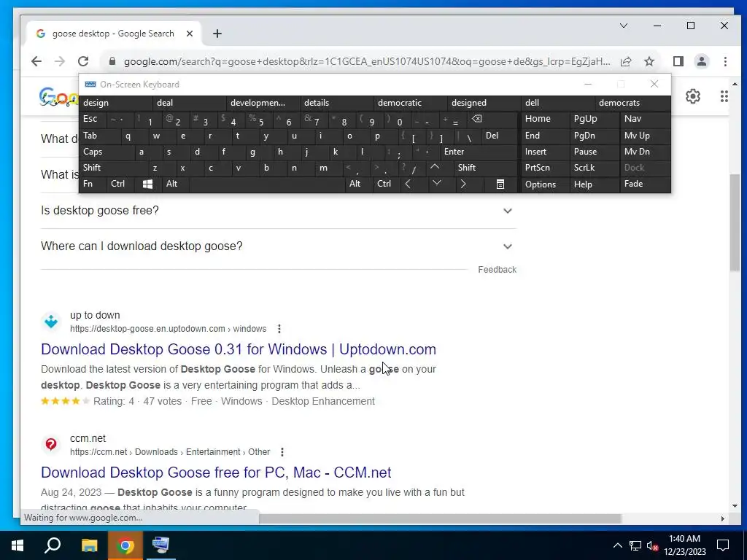Open the notification center

click(723, 545)
